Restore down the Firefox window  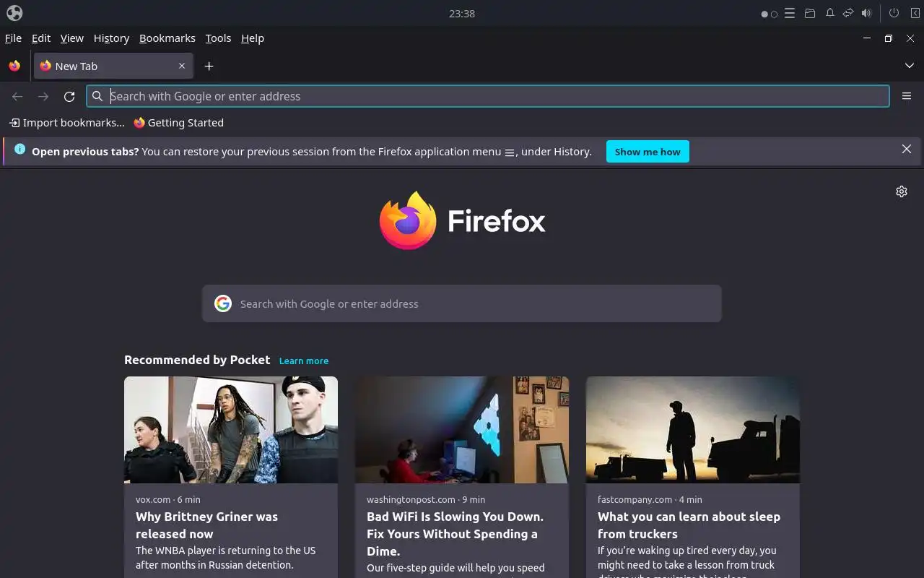pyautogui.click(x=889, y=38)
